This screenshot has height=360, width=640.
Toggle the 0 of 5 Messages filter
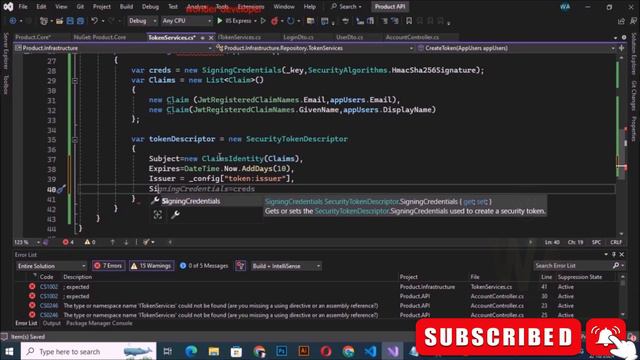(204, 266)
